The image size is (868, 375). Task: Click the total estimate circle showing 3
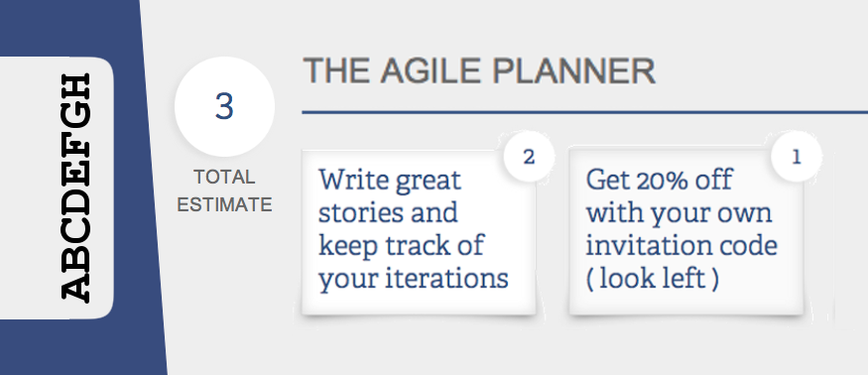pos(224,106)
